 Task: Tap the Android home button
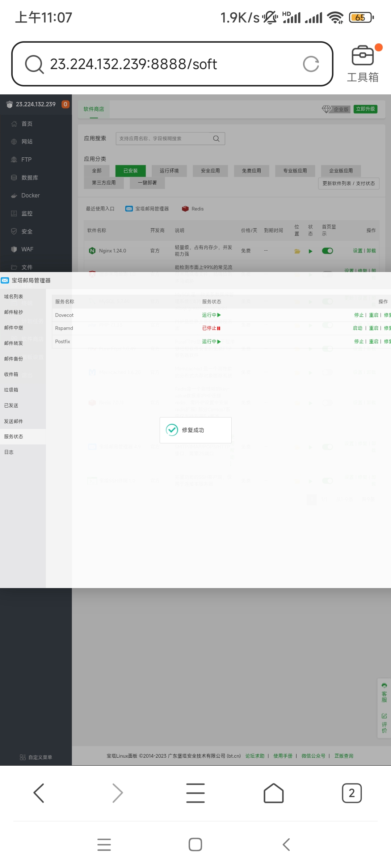coord(195,844)
